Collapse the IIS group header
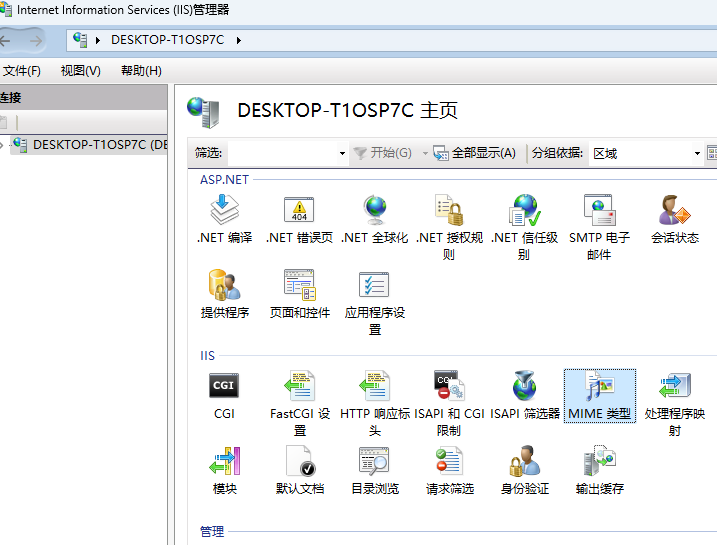This screenshot has width=717, height=545. click(207, 356)
